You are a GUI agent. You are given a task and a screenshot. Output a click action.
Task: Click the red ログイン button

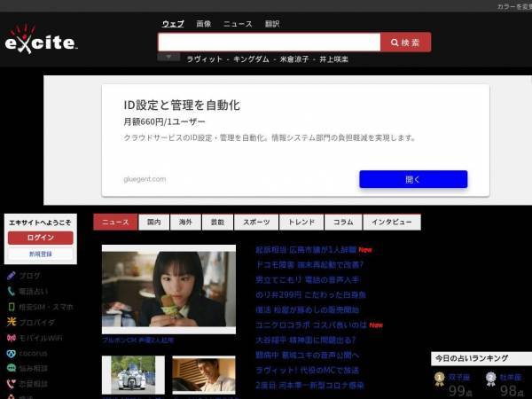click(41, 238)
